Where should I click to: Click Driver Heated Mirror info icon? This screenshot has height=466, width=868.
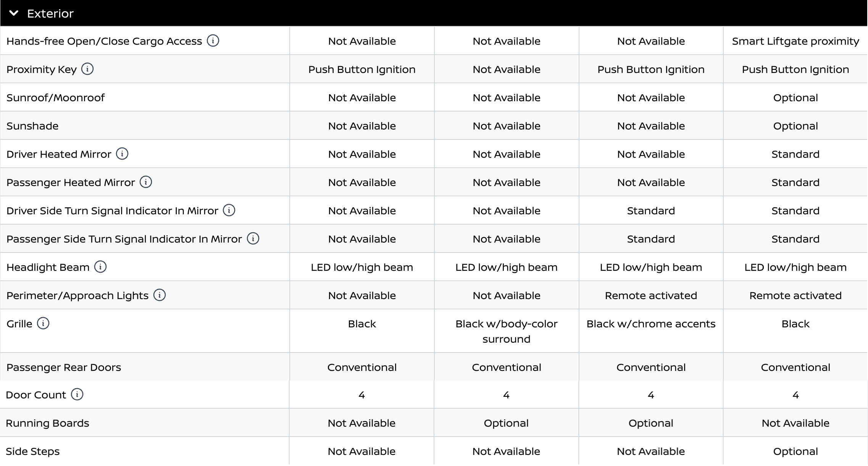coord(122,154)
